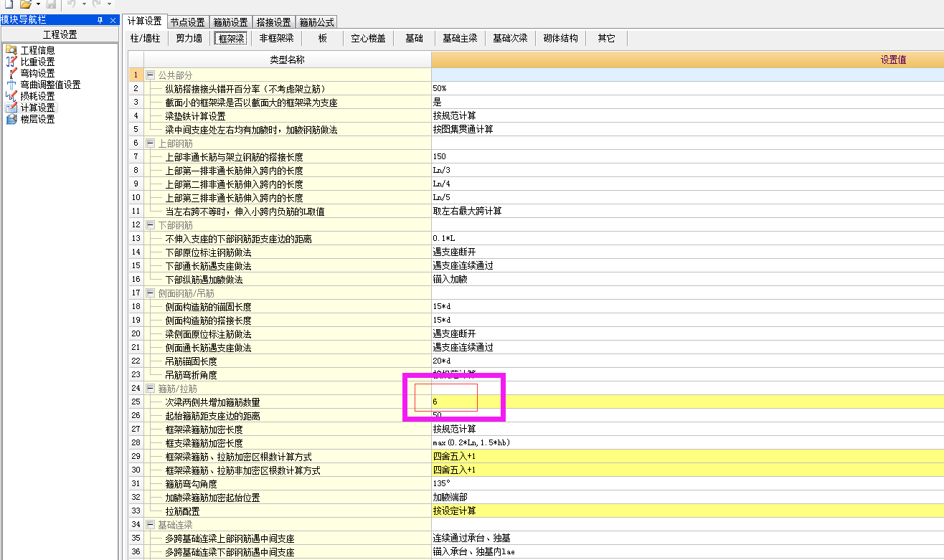Click the 加腋端部 value cell

[x=688, y=498]
